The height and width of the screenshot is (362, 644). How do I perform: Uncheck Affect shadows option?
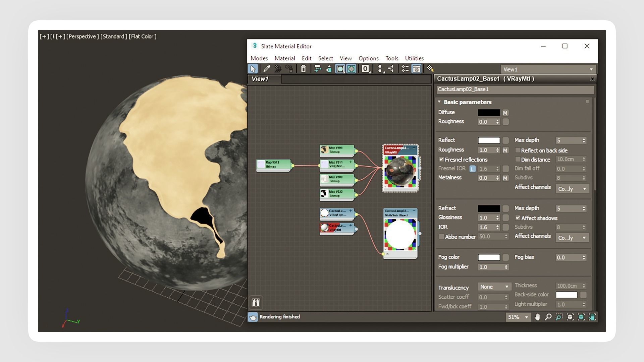518,218
